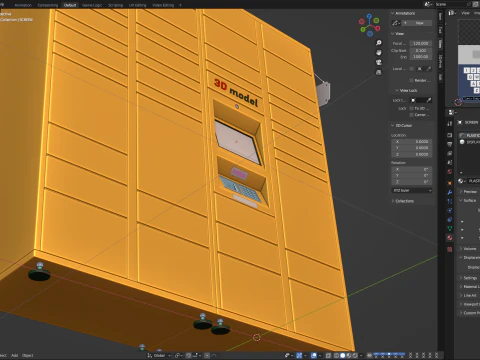Open the Tool properties tab icon
The width and height of the screenshot is (480, 360).
pos(450,124)
